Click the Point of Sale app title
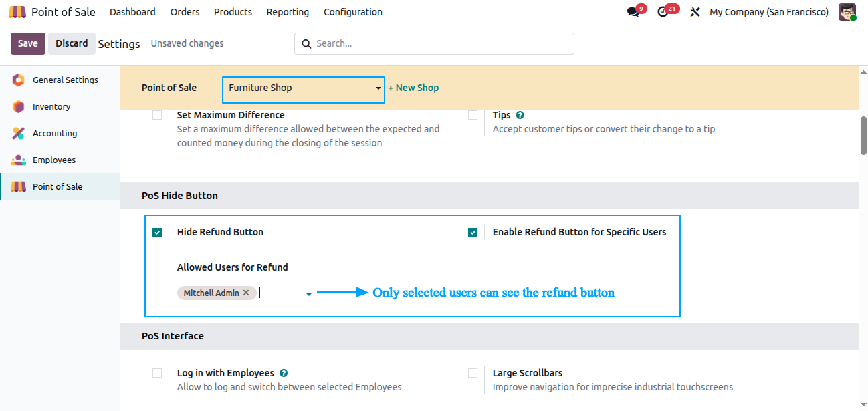 (64, 12)
